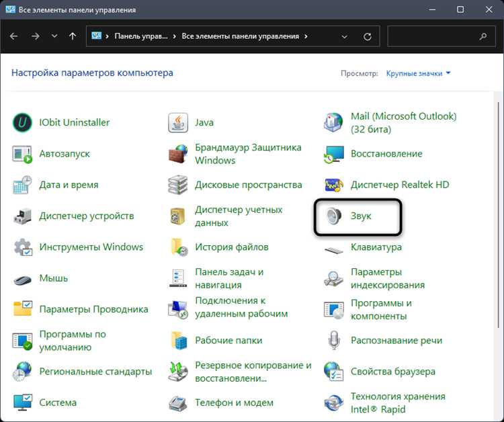
Task: Select Все элементы панели управления breadcrumb
Action: coord(241,36)
